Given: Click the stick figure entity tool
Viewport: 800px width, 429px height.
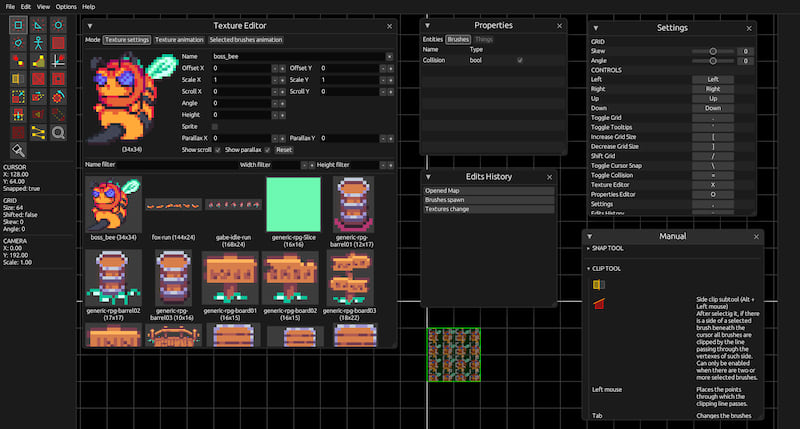Looking at the screenshot, I should (x=38, y=42).
